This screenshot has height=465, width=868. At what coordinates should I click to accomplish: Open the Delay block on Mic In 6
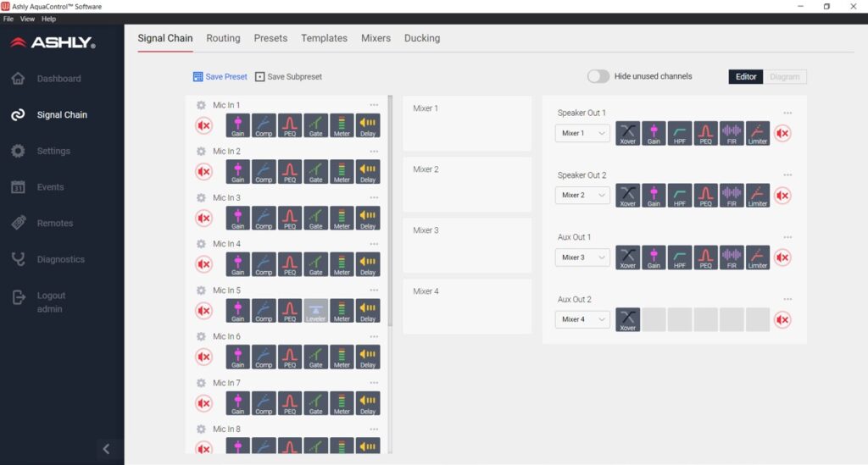[368, 357]
